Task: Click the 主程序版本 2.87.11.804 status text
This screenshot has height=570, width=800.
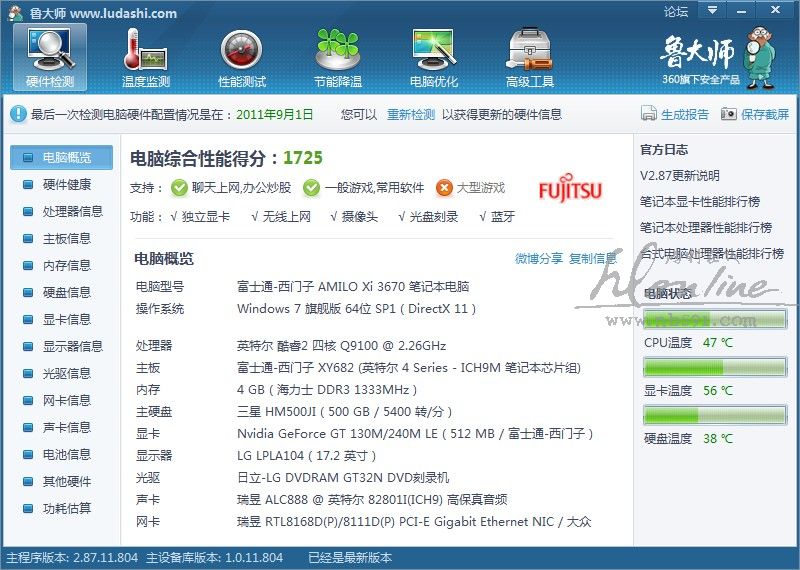Action: pyautogui.click(x=72, y=557)
